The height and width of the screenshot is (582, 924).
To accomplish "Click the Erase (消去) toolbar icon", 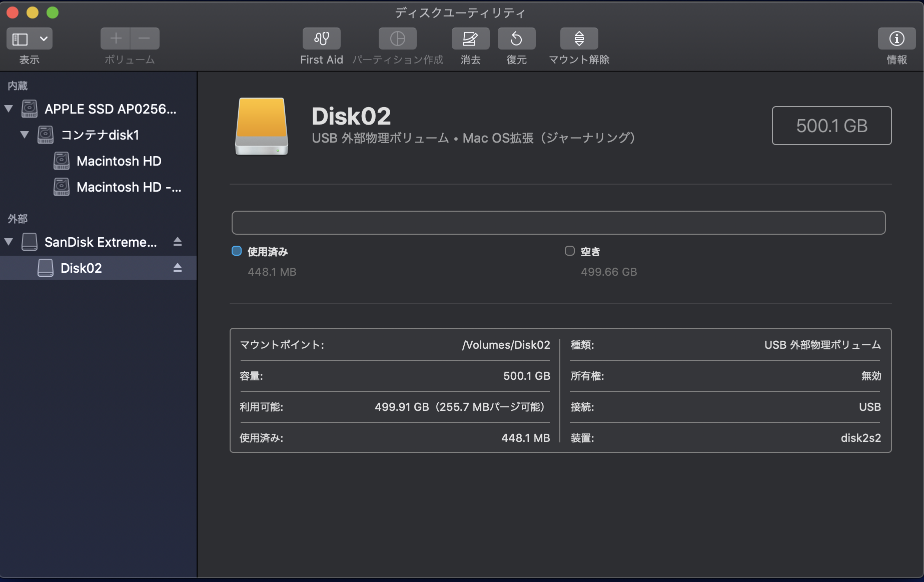I will pyautogui.click(x=470, y=39).
